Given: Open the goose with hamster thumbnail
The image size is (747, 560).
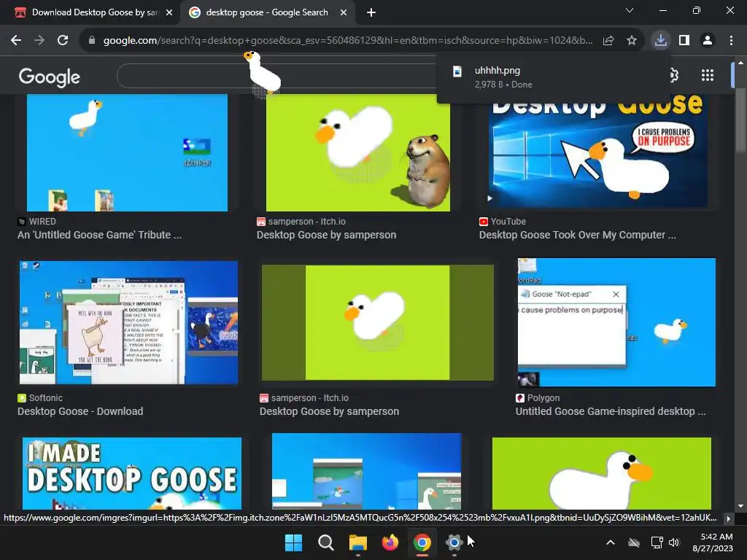Looking at the screenshot, I should coord(357,152).
